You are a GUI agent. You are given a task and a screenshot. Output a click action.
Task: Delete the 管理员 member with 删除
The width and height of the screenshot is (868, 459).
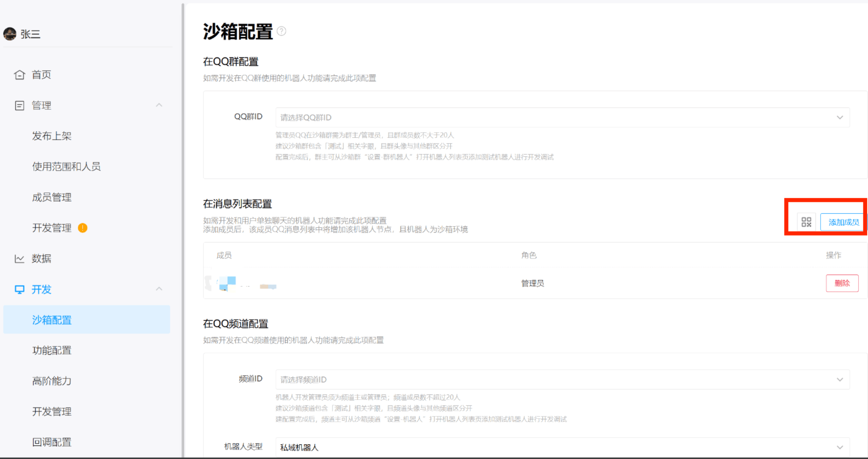point(842,283)
